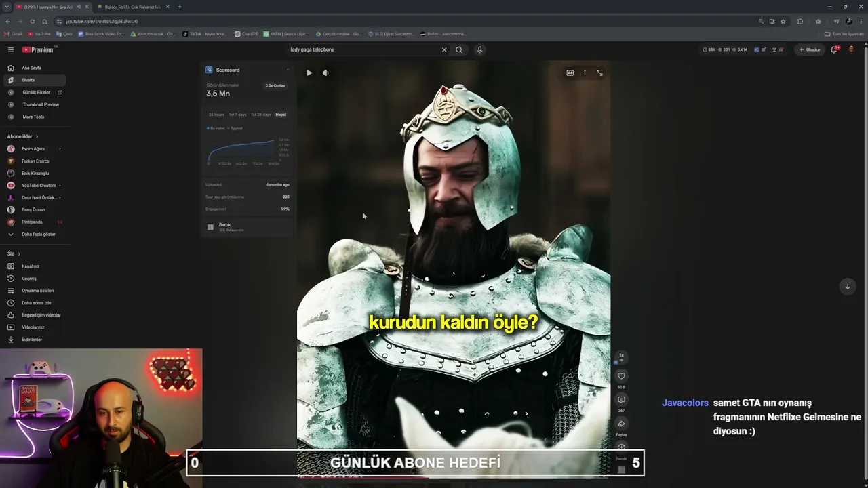
Task: Clear the search text with the X
Action: 444,49
